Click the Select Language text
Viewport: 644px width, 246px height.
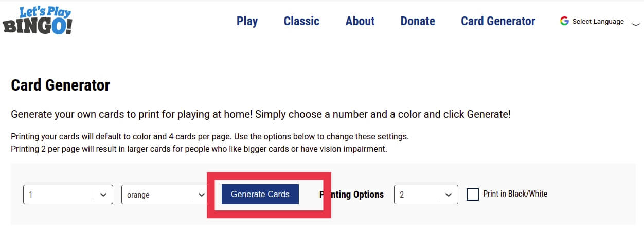coord(598,21)
